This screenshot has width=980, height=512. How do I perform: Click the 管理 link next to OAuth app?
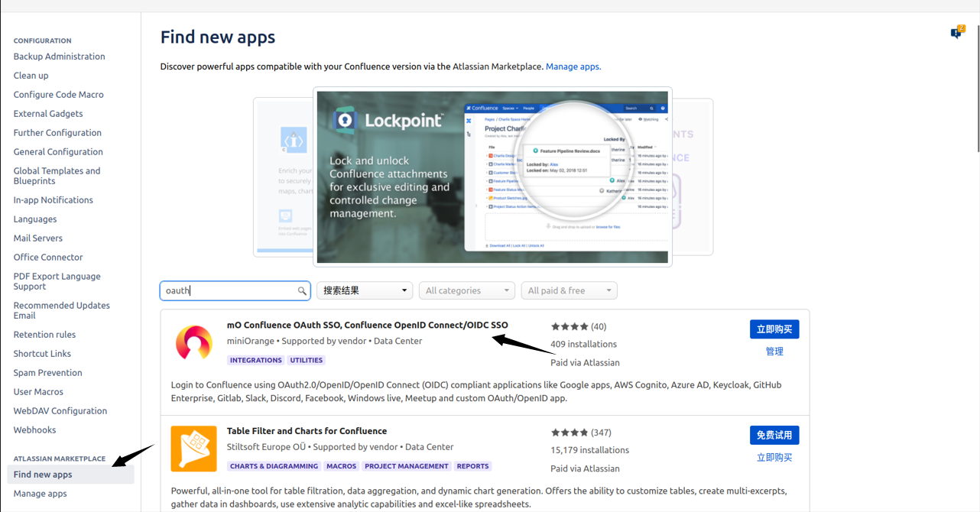click(x=774, y=351)
